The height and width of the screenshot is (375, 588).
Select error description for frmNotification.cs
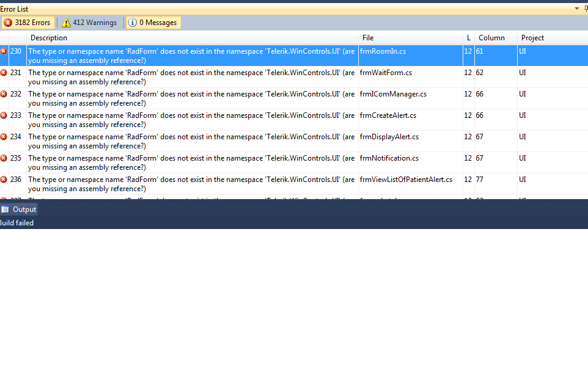pos(191,162)
